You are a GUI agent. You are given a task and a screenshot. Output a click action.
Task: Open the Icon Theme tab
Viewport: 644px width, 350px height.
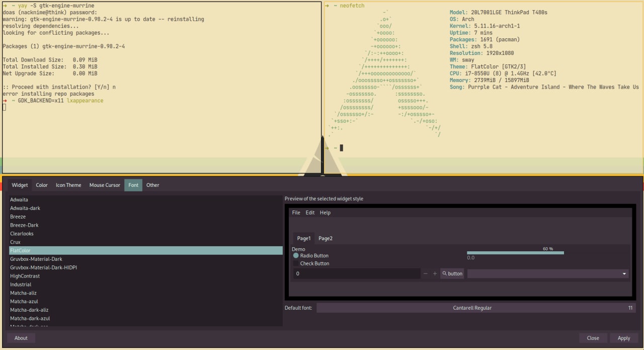coord(68,185)
